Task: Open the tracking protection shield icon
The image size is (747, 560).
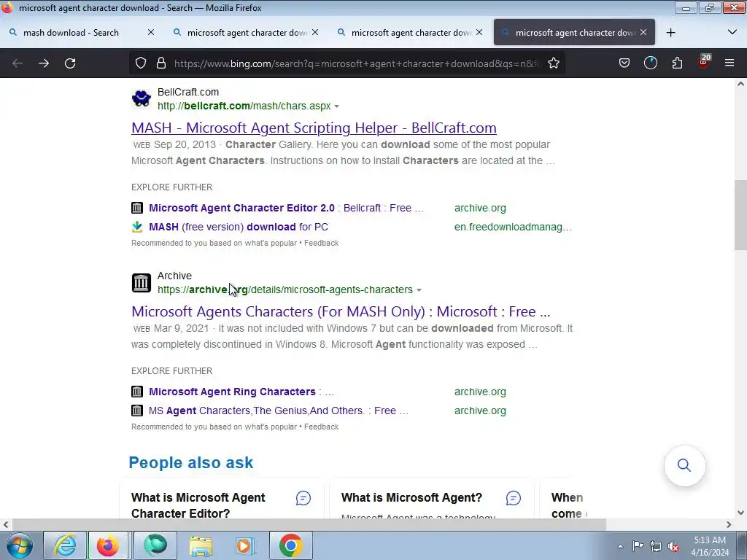Action: pos(141,63)
